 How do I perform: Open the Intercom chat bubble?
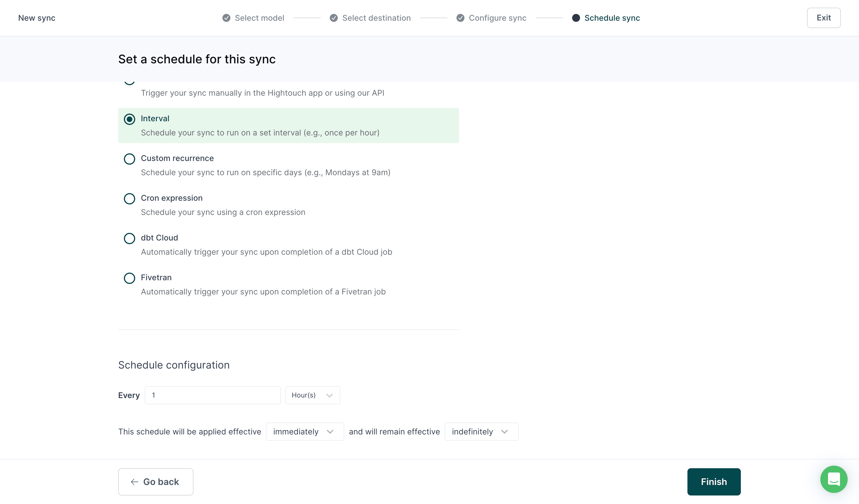pos(834,479)
